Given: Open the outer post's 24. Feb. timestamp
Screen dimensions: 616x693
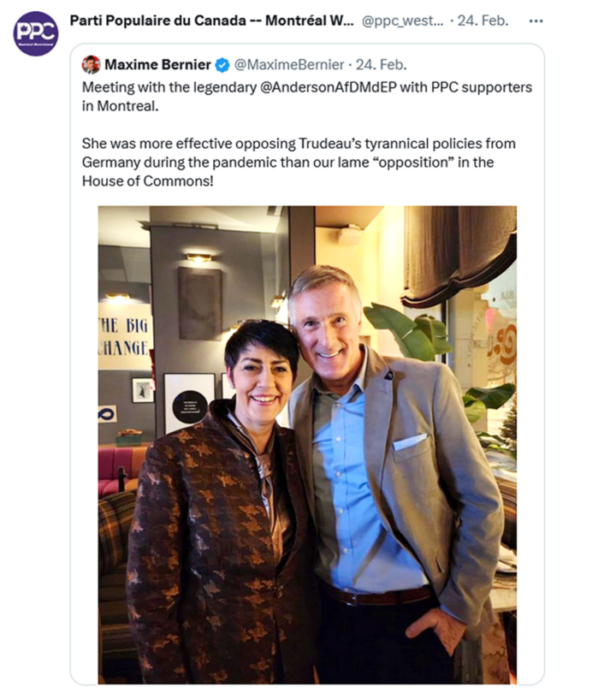Looking at the screenshot, I should [x=483, y=21].
